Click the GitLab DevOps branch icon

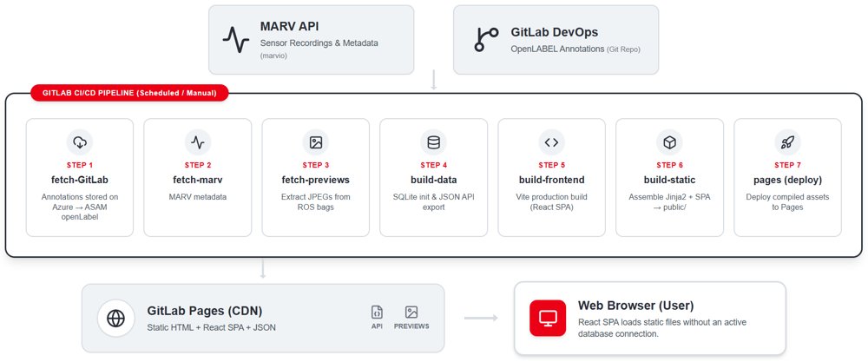coord(487,40)
